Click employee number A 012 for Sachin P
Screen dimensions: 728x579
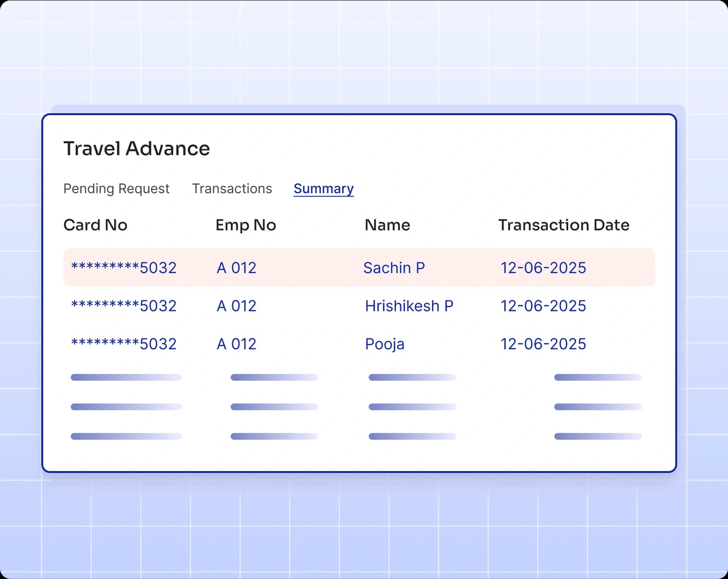pyautogui.click(x=236, y=267)
